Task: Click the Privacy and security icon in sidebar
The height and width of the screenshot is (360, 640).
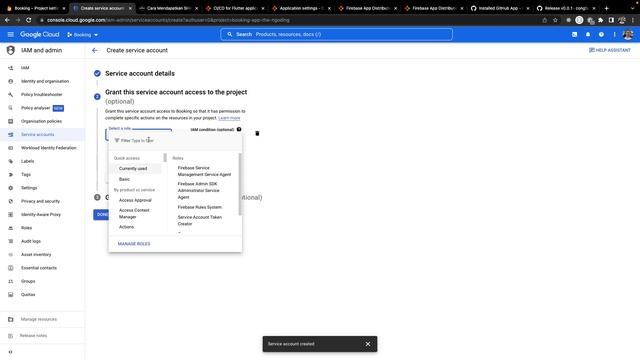Action: tap(11, 201)
